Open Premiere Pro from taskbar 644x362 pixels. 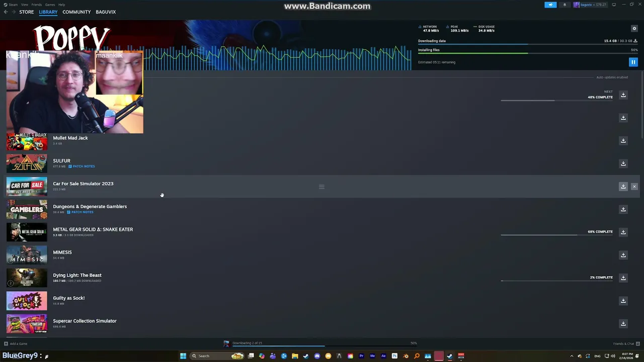362,356
